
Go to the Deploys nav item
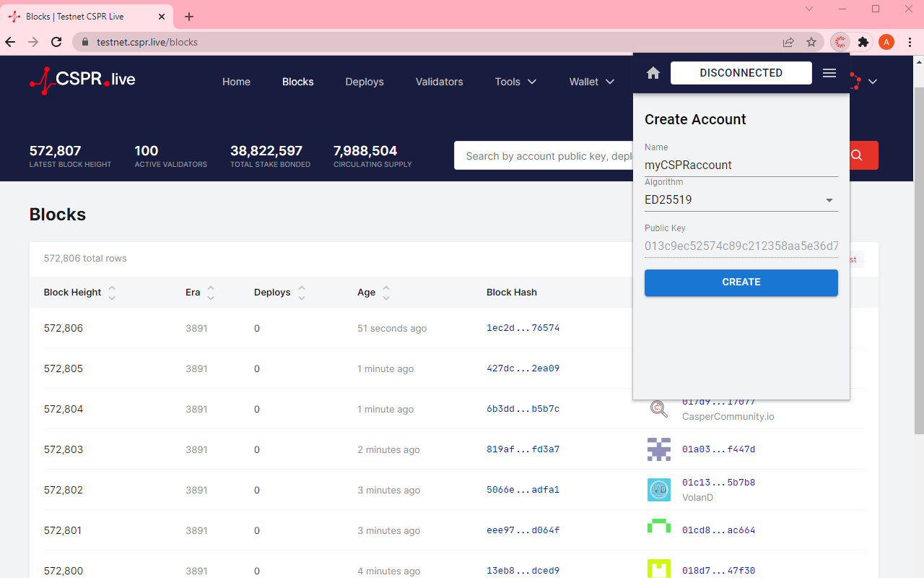(365, 82)
